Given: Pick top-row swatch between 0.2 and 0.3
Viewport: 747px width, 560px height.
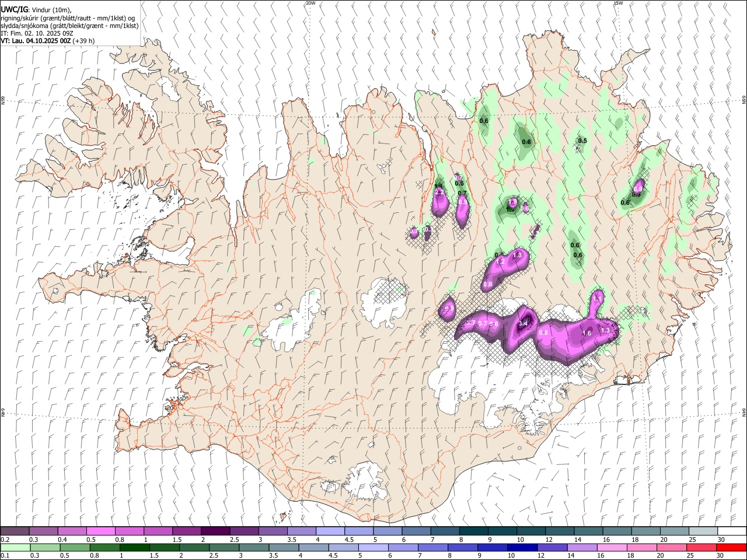Looking at the screenshot, I should coord(15,531).
